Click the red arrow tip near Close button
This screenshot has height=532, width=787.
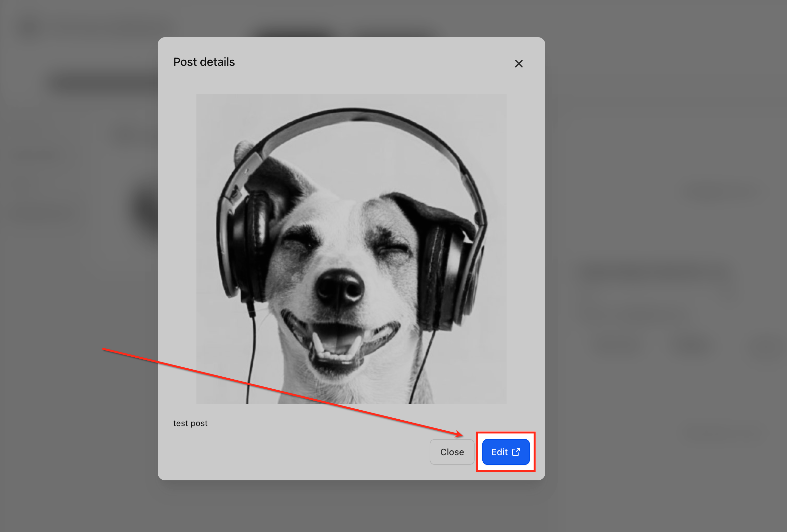tap(461, 435)
